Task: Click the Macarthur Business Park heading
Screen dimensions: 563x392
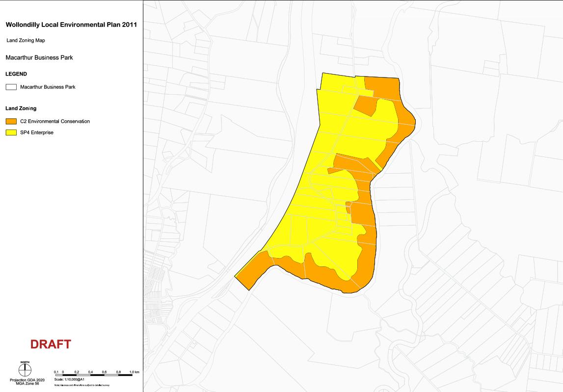Action: [x=39, y=57]
